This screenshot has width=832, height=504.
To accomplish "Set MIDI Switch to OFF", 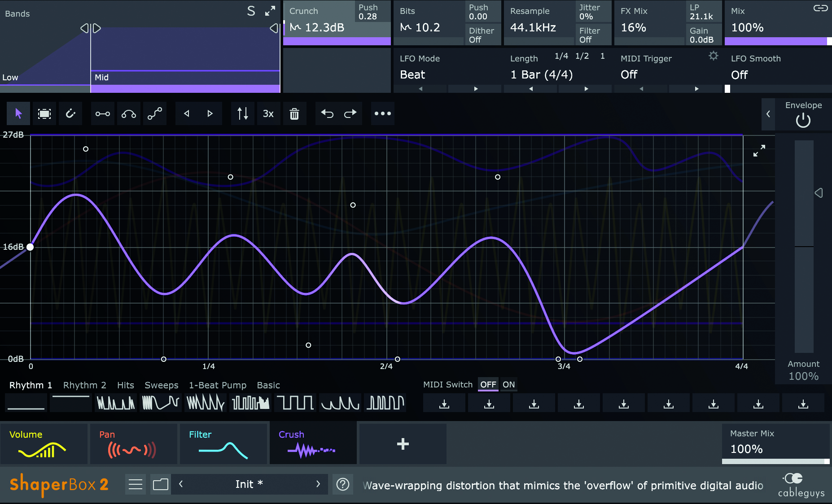I will click(x=488, y=384).
